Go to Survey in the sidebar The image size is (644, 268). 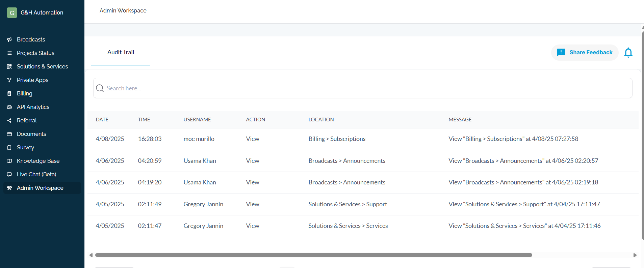[x=25, y=148]
